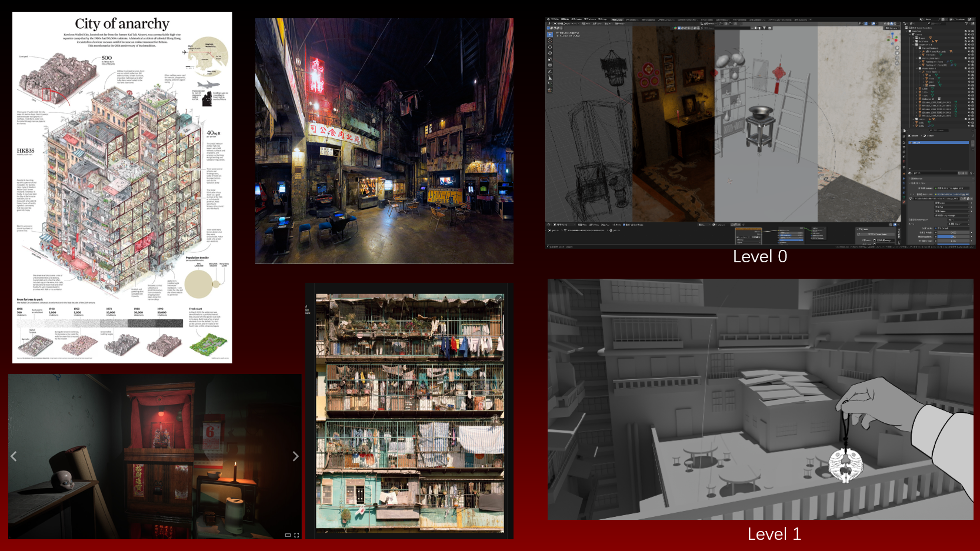Select the Image Texture node

(x=748, y=236)
